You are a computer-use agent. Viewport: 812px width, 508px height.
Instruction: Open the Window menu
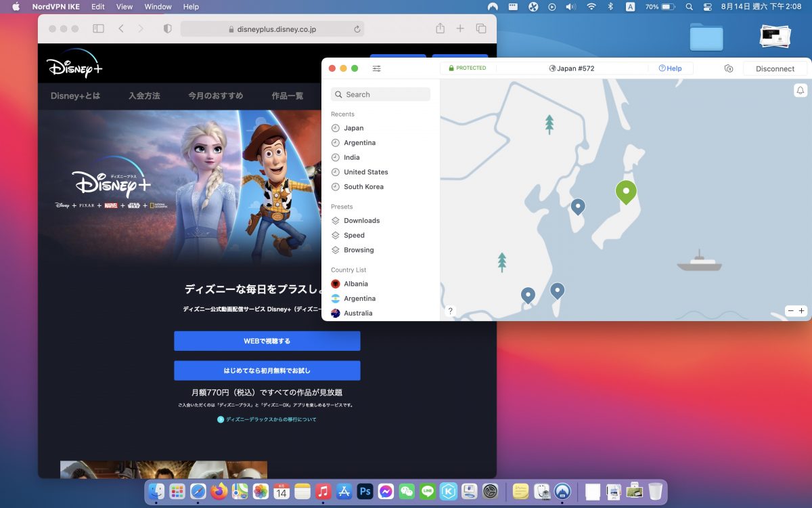click(x=158, y=7)
